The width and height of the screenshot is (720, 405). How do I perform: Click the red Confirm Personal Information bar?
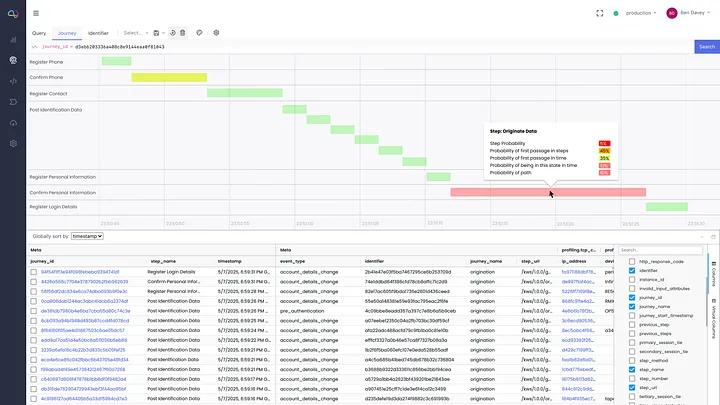click(x=548, y=192)
